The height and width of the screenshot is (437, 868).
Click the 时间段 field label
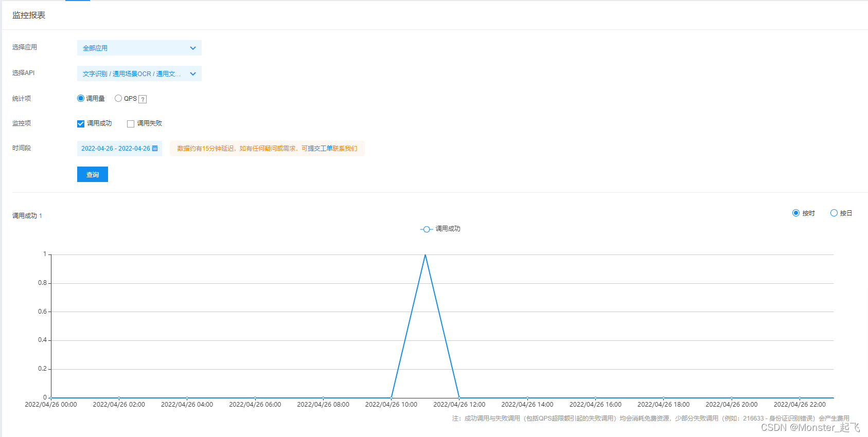tap(22, 148)
